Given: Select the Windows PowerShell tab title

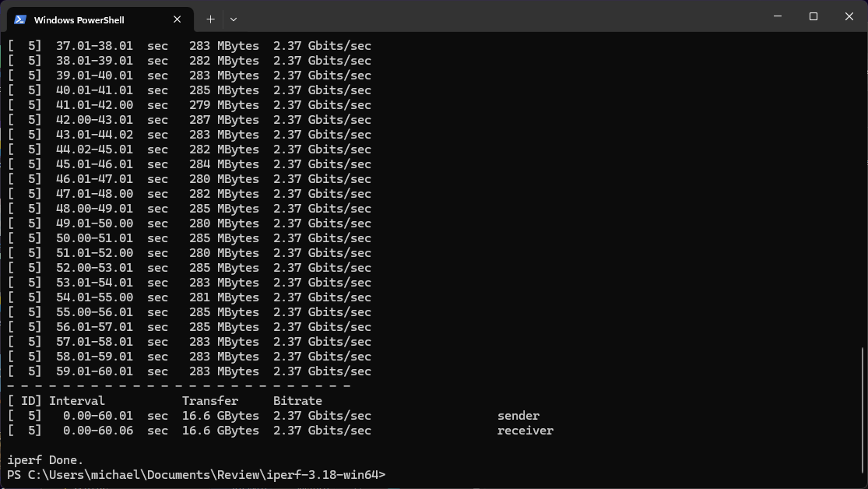Looking at the screenshot, I should pyautogui.click(x=79, y=19).
